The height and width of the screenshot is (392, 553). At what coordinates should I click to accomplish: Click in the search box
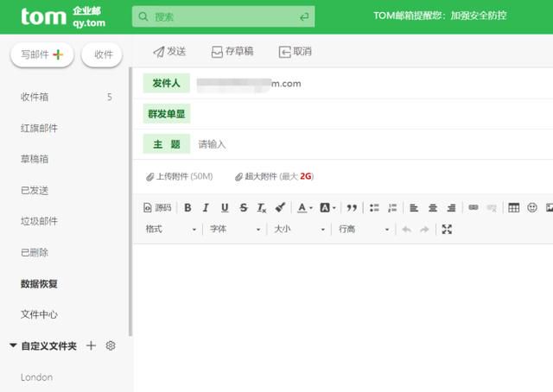coord(224,16)
